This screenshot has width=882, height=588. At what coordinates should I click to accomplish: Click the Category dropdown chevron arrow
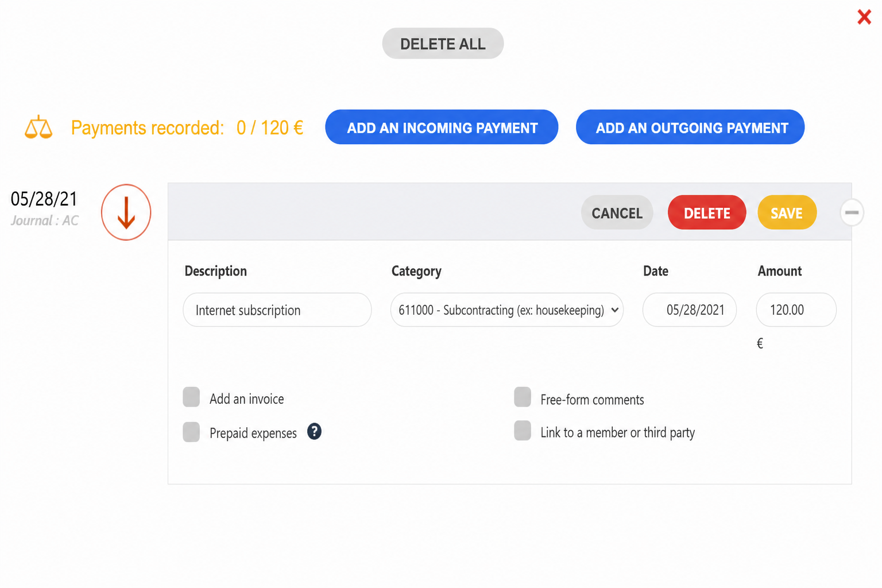tap(615, 310)
